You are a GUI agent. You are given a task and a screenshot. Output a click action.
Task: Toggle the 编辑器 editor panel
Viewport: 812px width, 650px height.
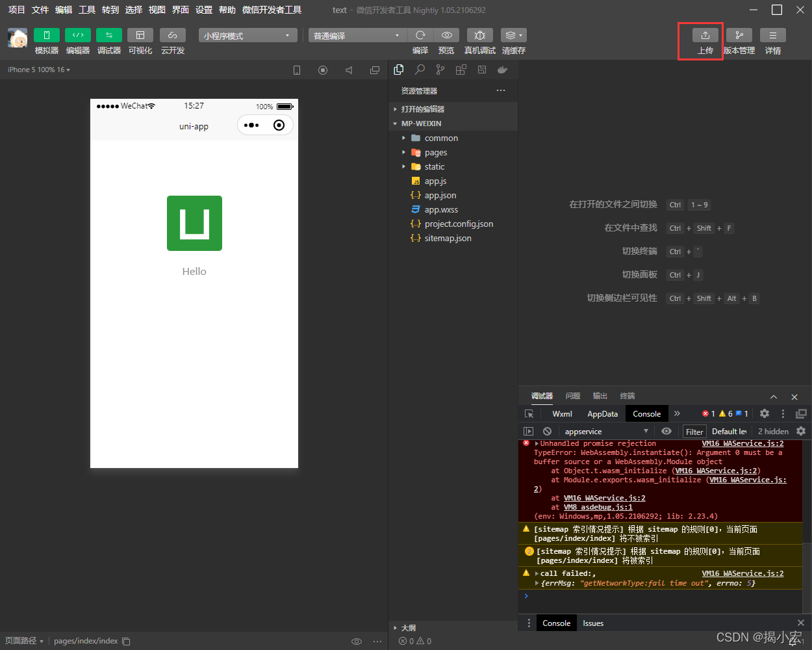[x=77, y=35]
